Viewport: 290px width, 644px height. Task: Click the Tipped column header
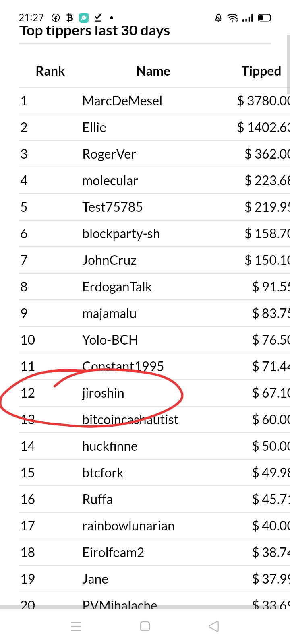coord(261,71)
